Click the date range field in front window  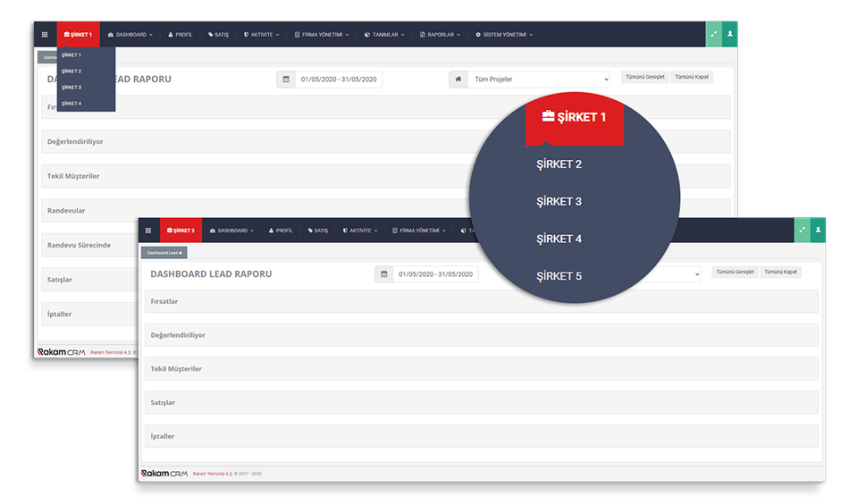435,274
